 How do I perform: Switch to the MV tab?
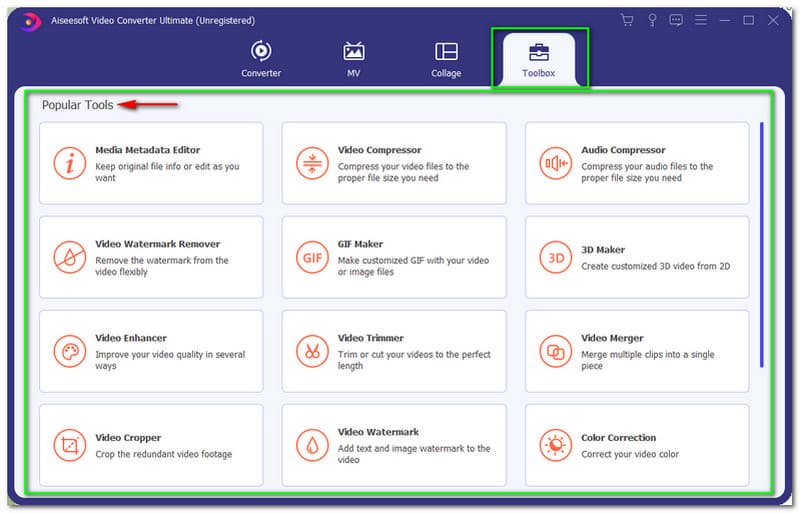(353, 59)
